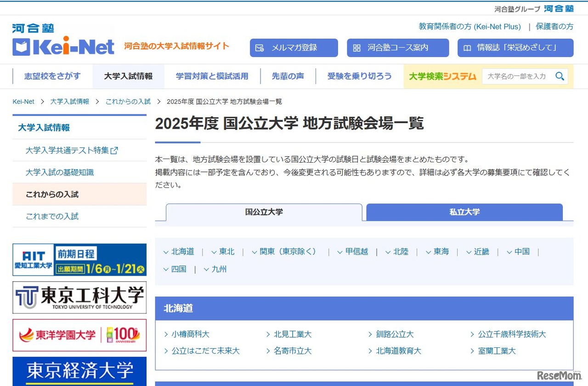Switch to the 私立大学 tab
The height and width of the screenshot is (386, 588).
(x=465, y=212)
